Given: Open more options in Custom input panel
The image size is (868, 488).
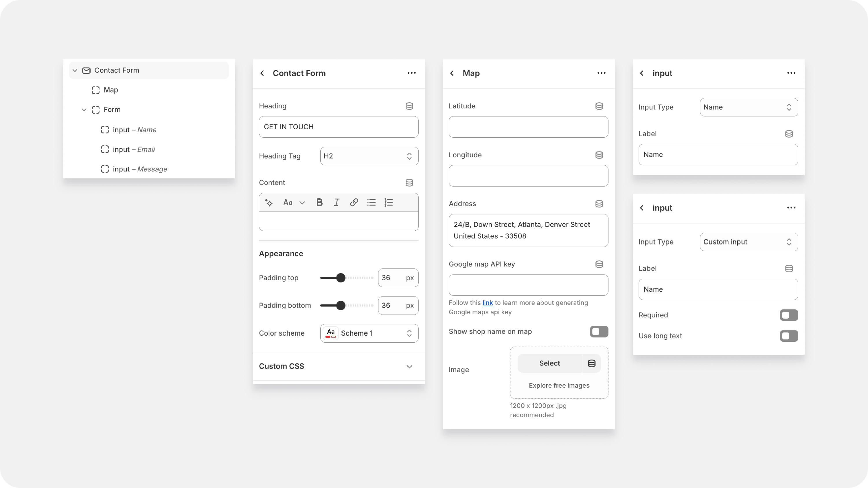Looking at the screenshot, I should 791,208.
